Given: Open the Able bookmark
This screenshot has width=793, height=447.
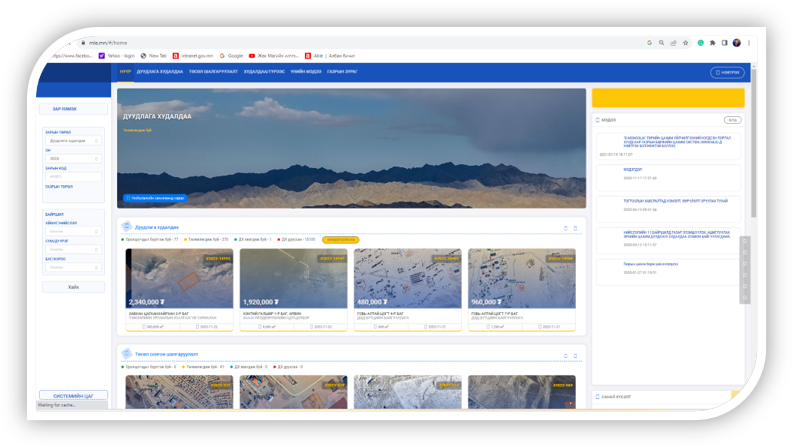Looking at the screenshot, I should (x=330, y=56).
